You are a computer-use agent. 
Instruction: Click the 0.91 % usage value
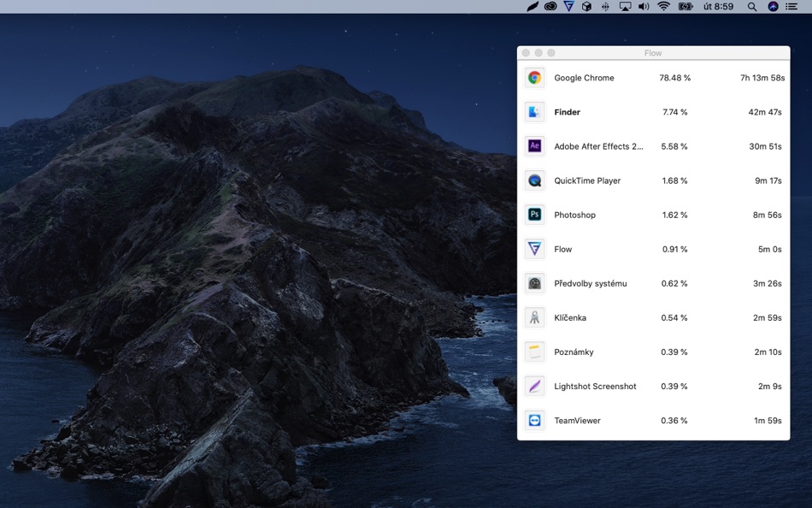[x=674, y=249]
